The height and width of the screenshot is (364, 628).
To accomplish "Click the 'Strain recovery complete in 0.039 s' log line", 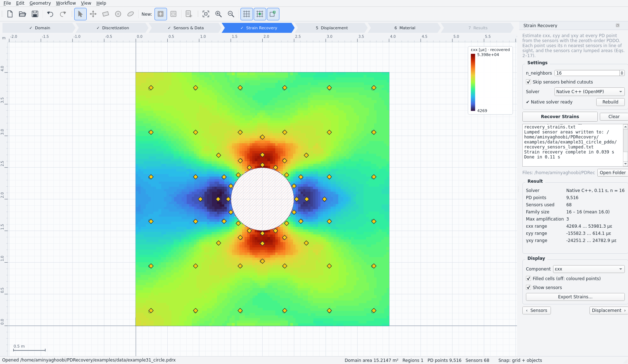I will pos(569,152).
